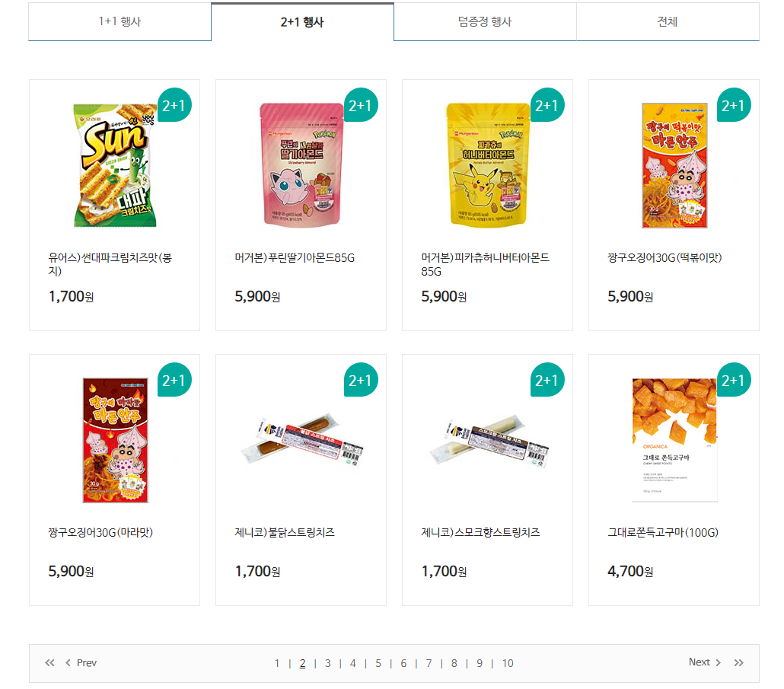Select the 2+1 행사 tab
Image resolution: width=784 pixels, height=689 pixels.
click(302, 21)
